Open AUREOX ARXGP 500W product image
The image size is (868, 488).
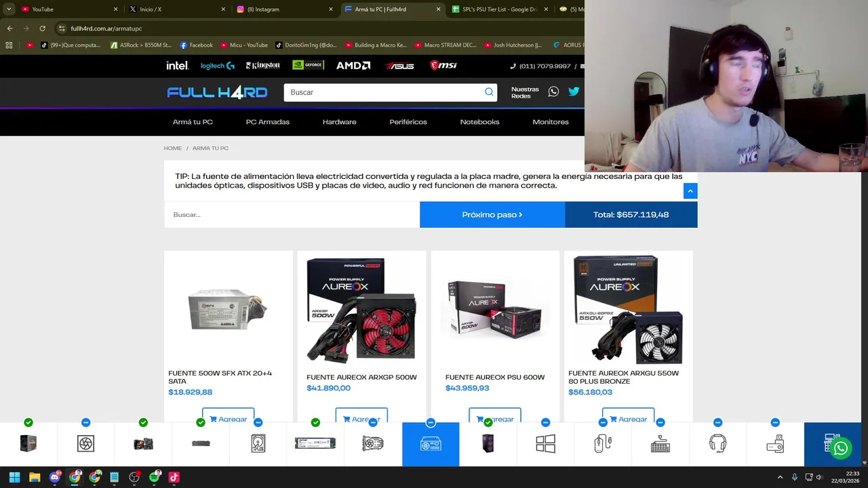click(x=361, y=310)
